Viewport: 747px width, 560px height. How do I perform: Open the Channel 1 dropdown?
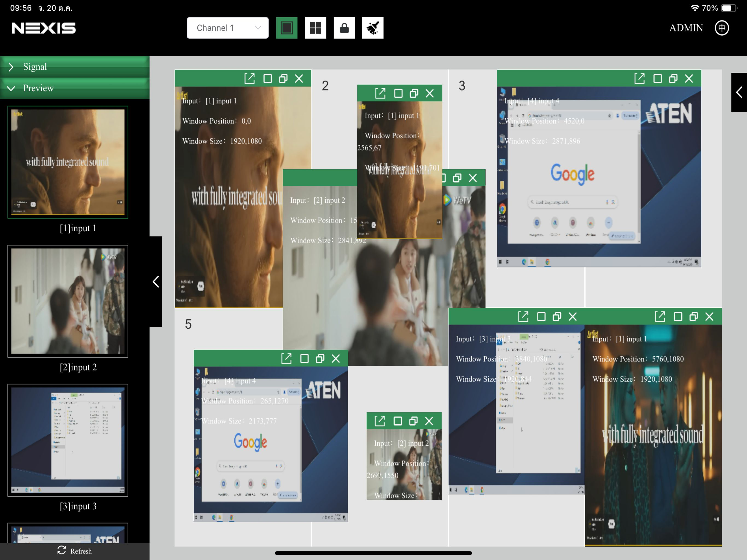tap(227, 28)
